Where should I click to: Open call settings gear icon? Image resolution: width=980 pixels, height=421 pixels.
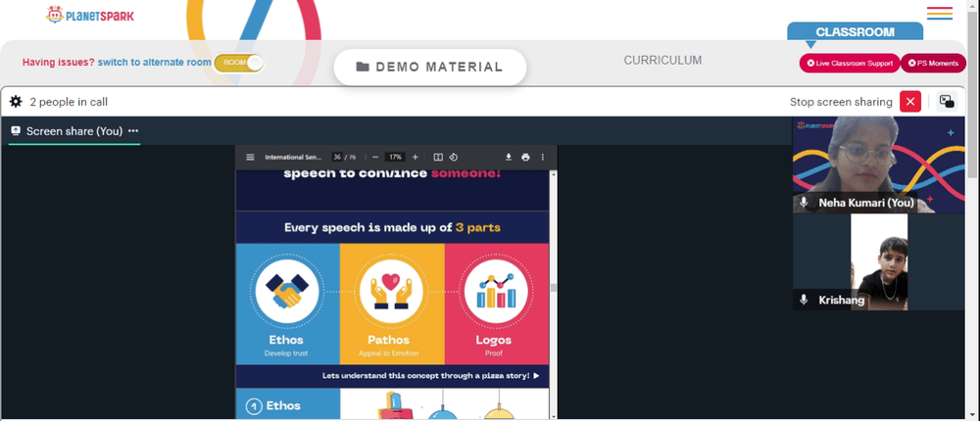16,102
